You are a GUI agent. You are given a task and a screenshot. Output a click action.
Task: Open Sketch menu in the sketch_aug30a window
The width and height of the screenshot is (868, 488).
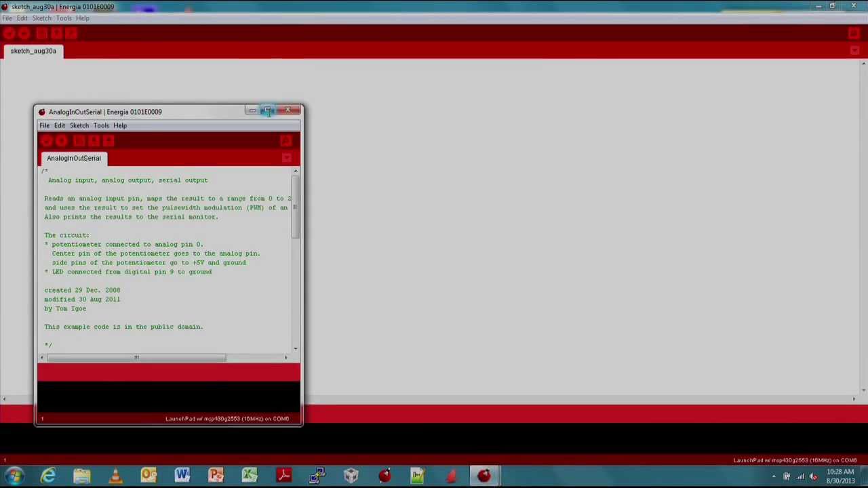42,18
